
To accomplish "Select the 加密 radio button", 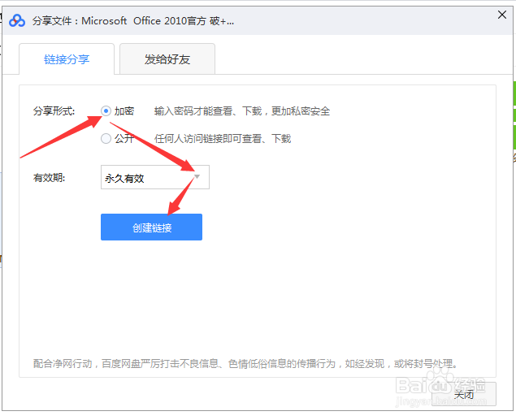I will point(106,111).
